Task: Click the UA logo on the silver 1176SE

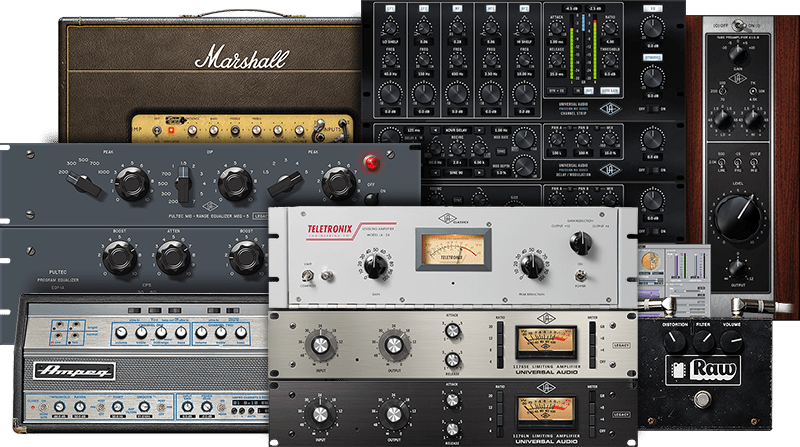Action: click(546, 319)
